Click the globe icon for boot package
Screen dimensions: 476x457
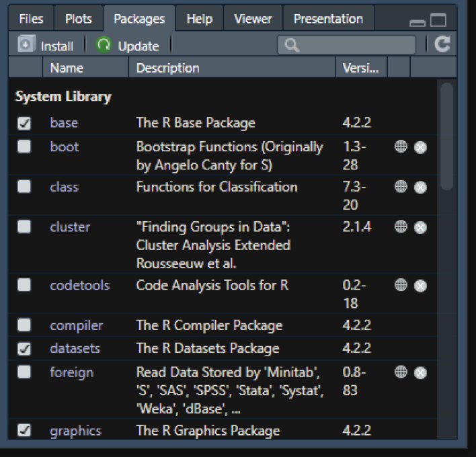401,147
